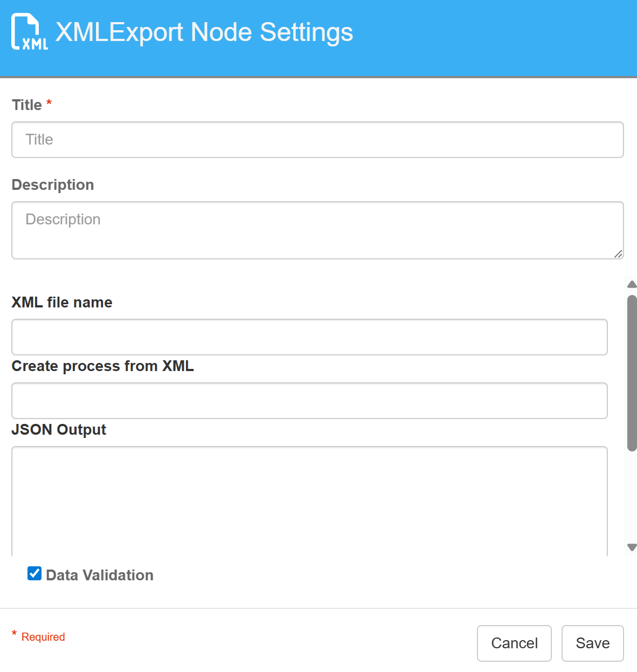This screenshot has width=637, height=672.
Task: Click the Cancel button
Action: [x=514, y=643]
